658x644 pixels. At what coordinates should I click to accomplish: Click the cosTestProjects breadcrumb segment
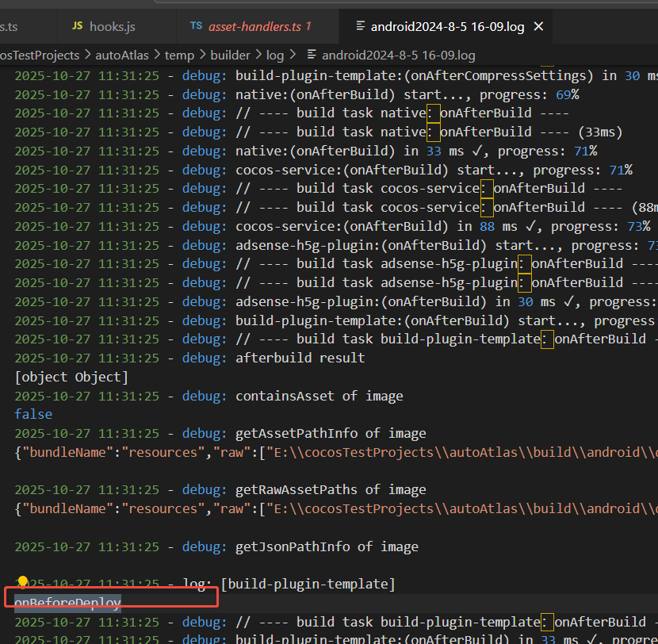tap(40, 55)
